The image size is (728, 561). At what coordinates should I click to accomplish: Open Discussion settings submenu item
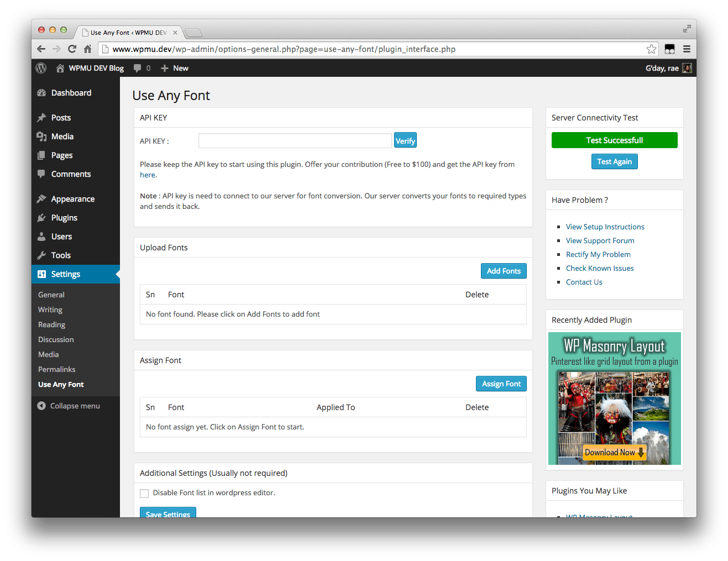click(x=56, y=339)
